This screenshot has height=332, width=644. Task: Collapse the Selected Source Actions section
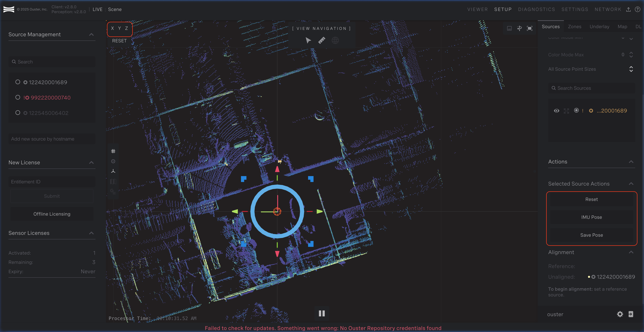click(631, 184)
